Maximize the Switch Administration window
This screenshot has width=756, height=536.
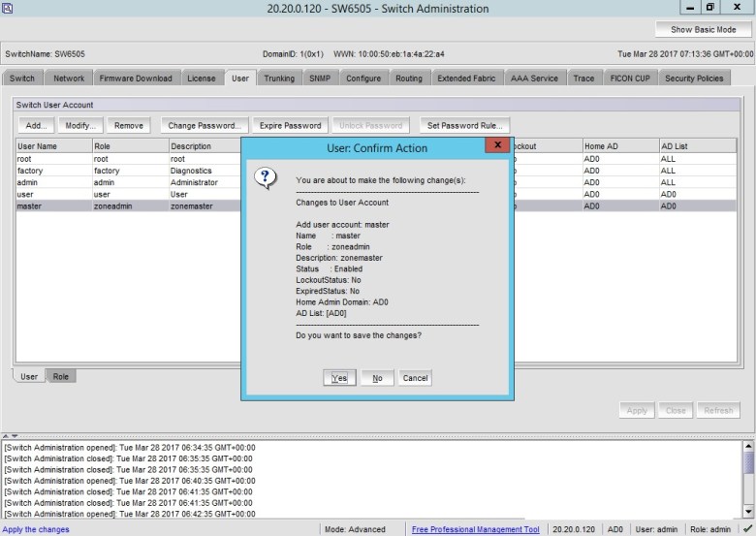coord(709,8)
